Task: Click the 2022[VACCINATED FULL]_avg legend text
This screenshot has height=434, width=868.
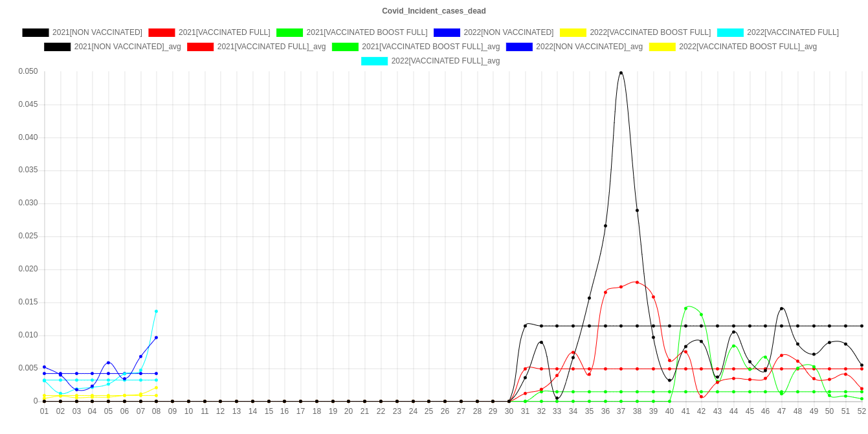Action: pyautogui.click(x=445, y=61)
